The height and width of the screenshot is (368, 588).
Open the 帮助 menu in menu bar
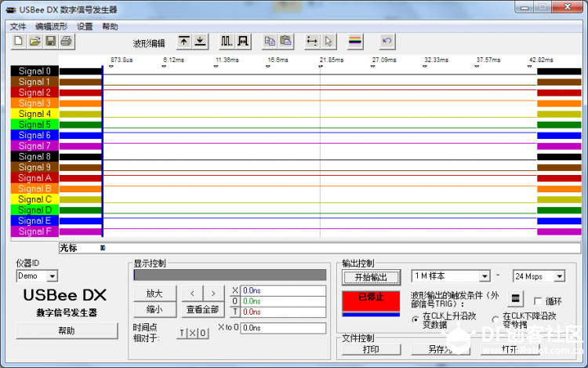(110, 27)
